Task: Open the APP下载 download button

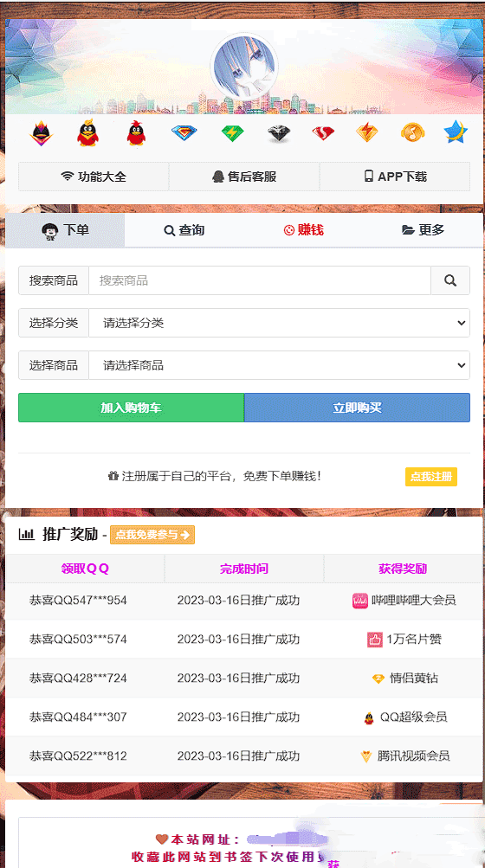Action: 395,177
